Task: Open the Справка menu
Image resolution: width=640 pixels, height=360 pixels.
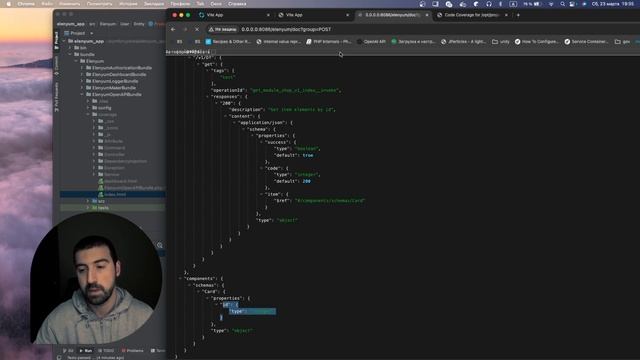Action: click(x=237, y=4)
